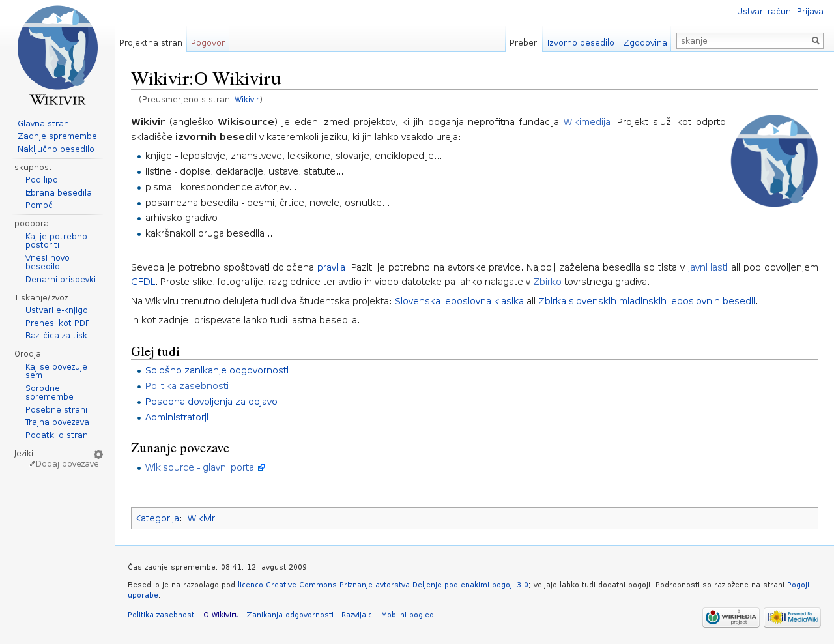The width and height of the screenshot is (834, 644).
Task: Click the pencil icon beside Dodaj povezave
Action: click(31, 465)
